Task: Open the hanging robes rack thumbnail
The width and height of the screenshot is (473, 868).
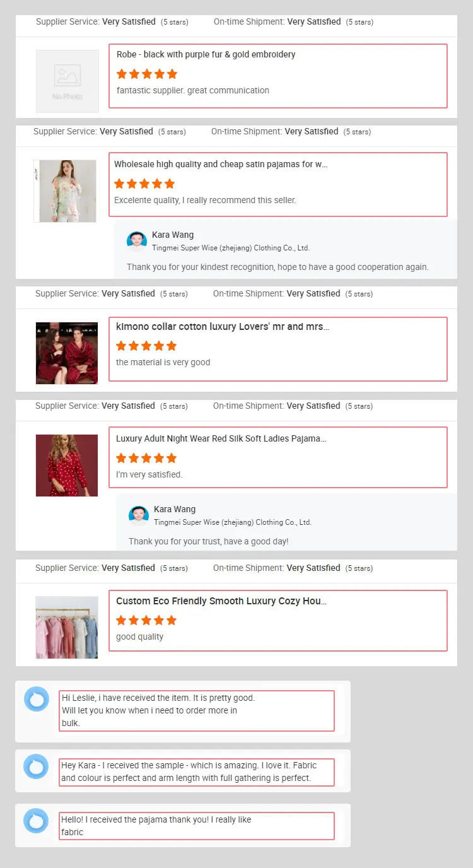Action: [67, 628]
